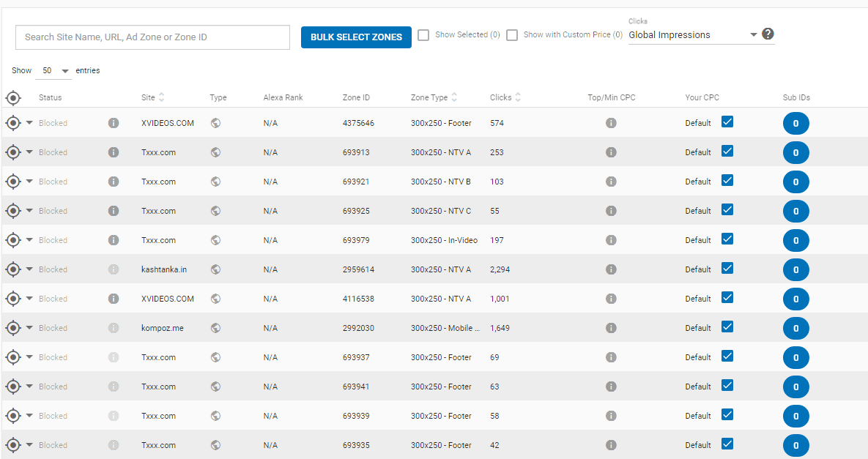This screenshot has height=459, width=868.
Task: Open Top/Min CPC info for zone 693913
Action: (x=611, y=152)
